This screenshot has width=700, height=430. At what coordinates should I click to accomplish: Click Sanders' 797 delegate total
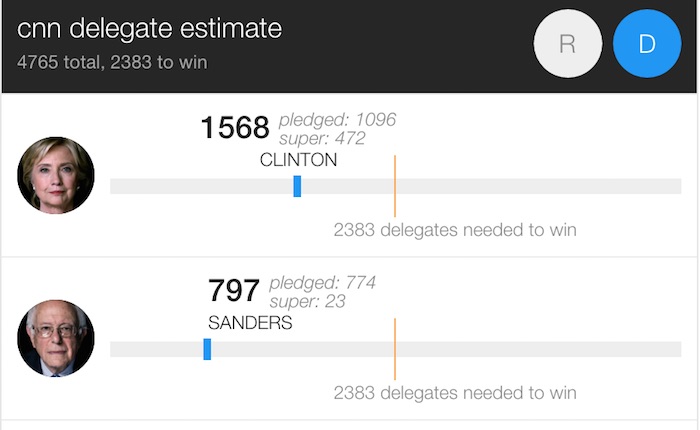[x=234, y=291]
